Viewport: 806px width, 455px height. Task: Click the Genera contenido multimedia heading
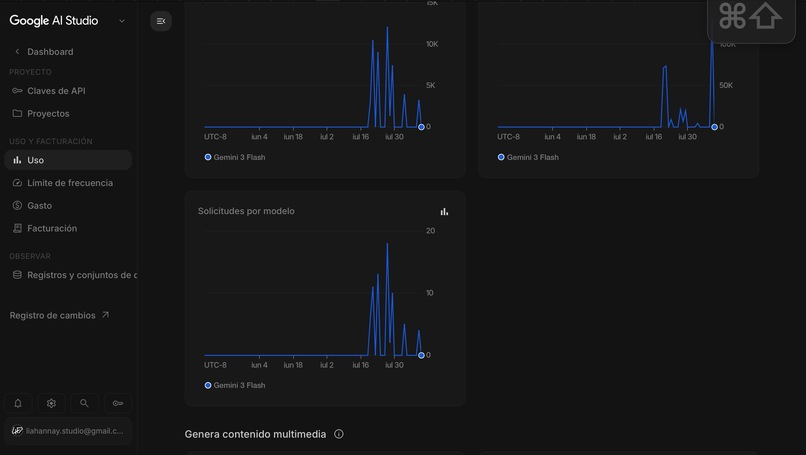(x=255, y=434)
